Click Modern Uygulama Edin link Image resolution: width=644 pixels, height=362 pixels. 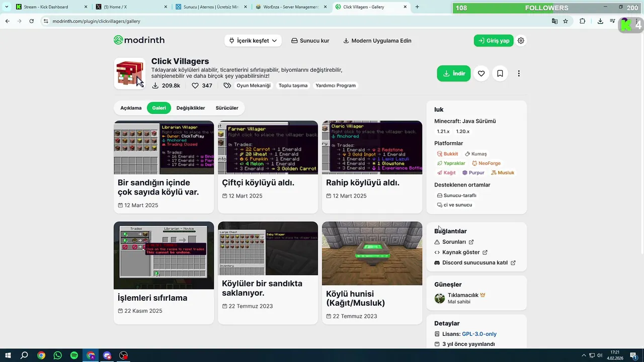377,41
